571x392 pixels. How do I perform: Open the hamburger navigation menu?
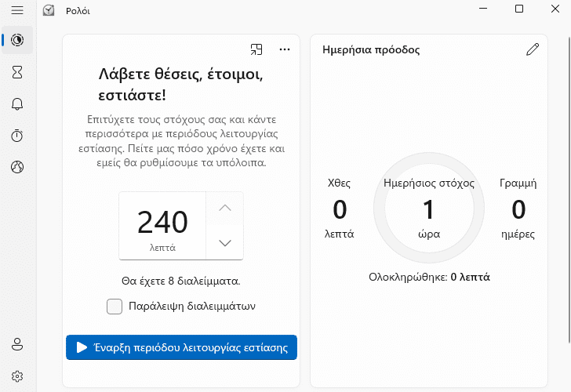[17, 10]
